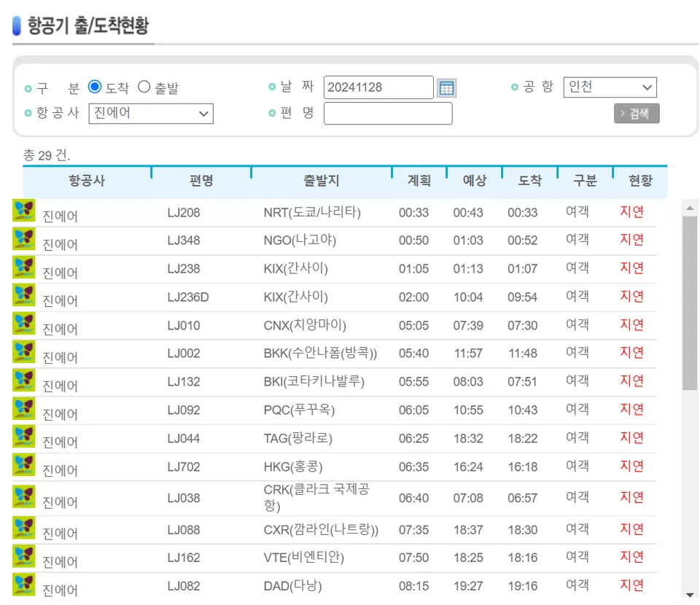Click the 편명 column header

pos(201,181)
